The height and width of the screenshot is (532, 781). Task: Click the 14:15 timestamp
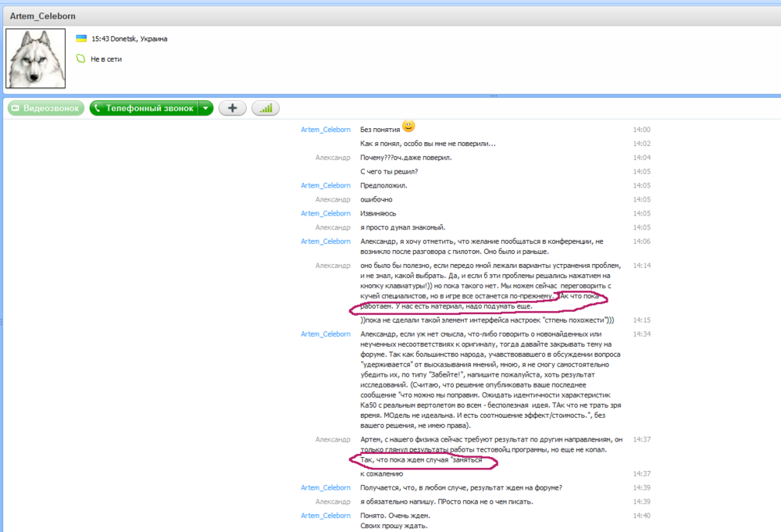coord(641,320)
